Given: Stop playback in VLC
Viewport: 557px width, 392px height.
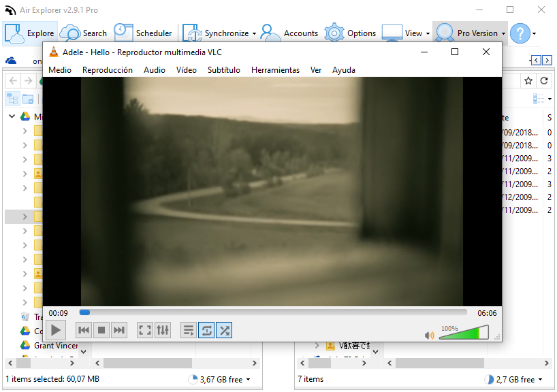Looking at the screenshot, I should point(101,330).
